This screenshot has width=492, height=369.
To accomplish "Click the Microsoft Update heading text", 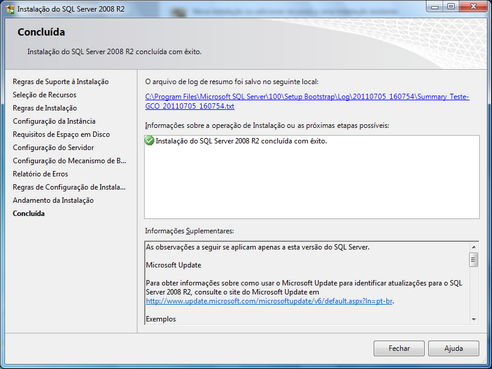I will coord(173,265).
